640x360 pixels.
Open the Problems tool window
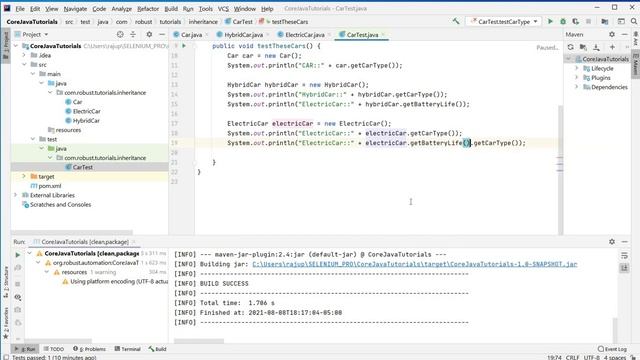click(89, 349)
